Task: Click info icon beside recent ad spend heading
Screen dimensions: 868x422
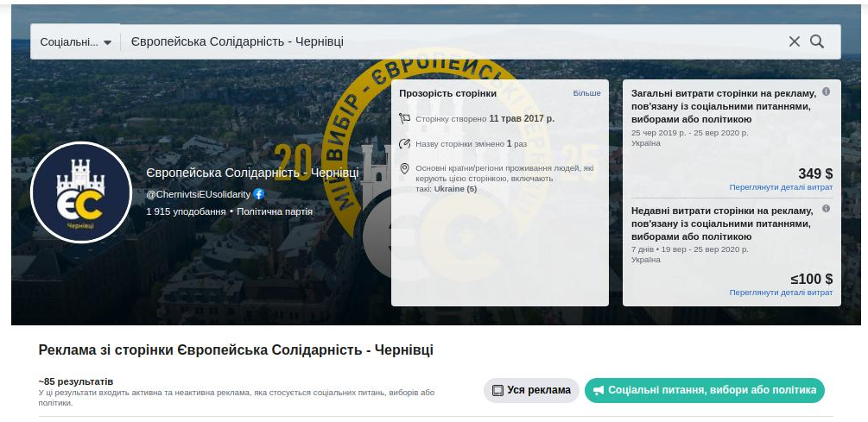Action: click(826, 209)
